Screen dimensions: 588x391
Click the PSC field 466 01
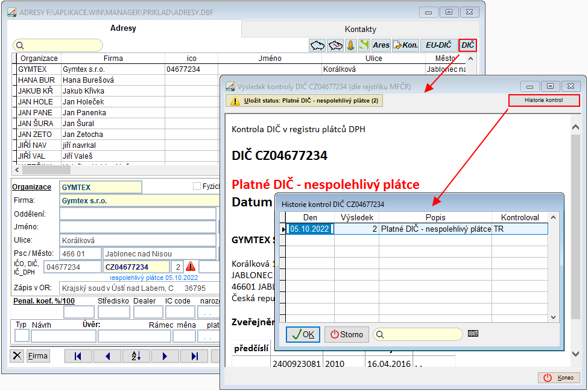coord(80,253)
